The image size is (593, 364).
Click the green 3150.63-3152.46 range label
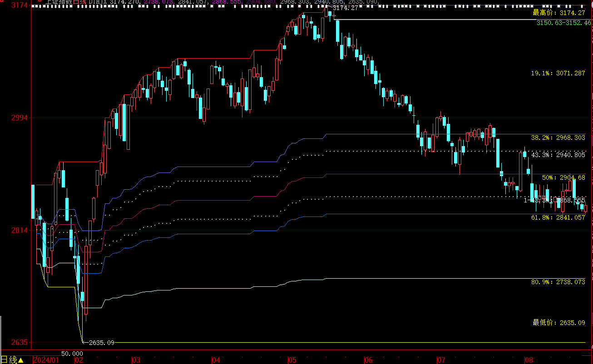tap(564, 22)
